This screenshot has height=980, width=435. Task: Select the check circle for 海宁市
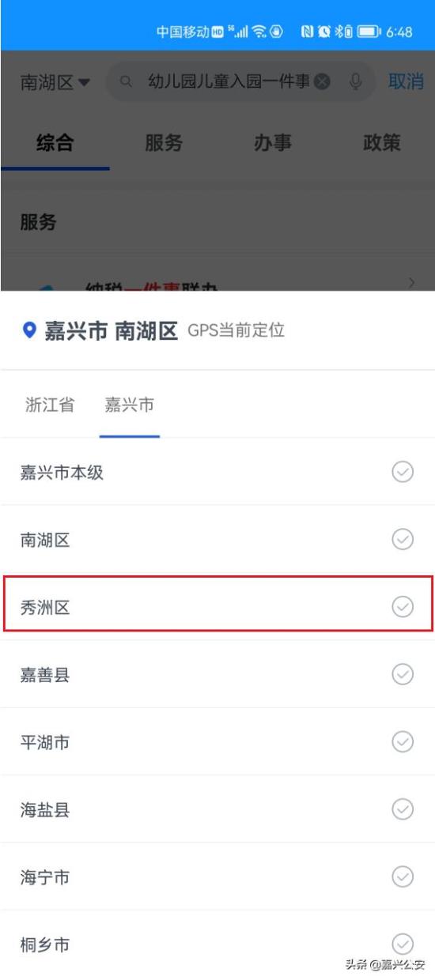(x=403, y=876)
